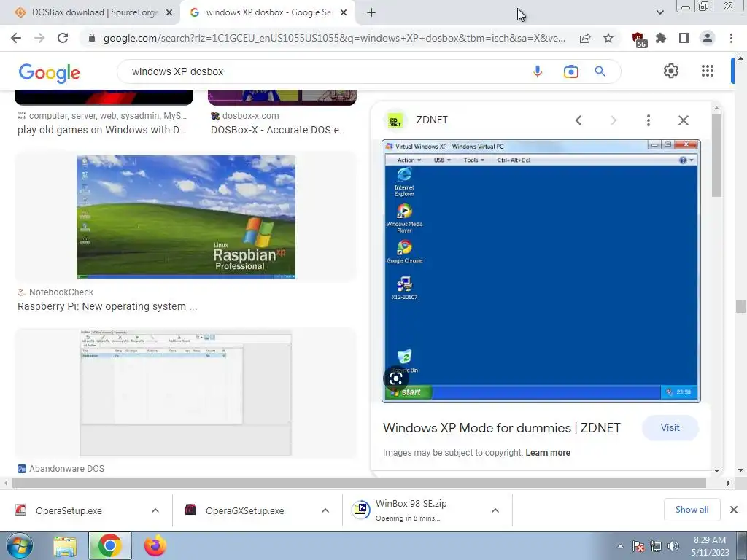The image size is (747, 560).
Task: Open more options in the ZDNET preview panel
Action: coord(649,120)
